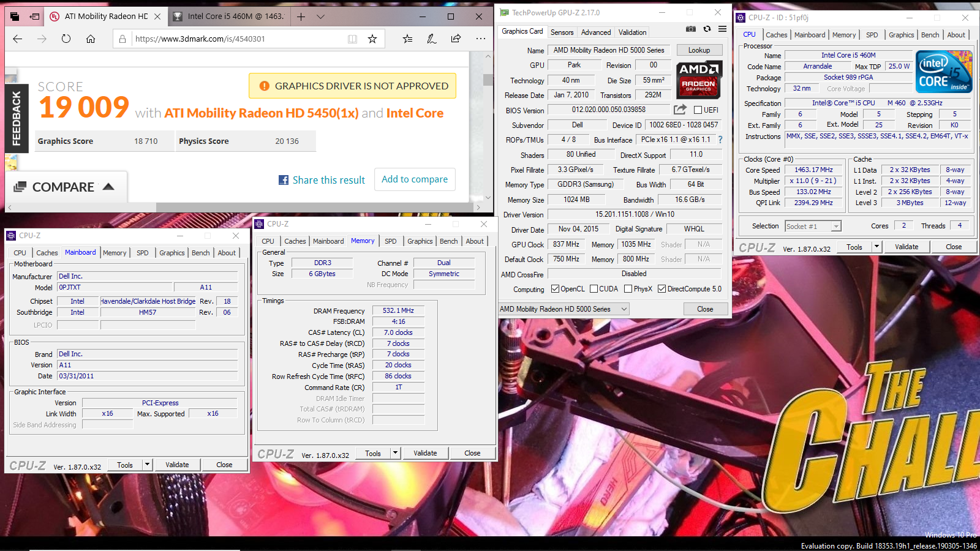Image resolution: width=980 pixels, height=551 pixels.
Task: Click Close button in GPU-Z
Action: (x=705, y=309)
